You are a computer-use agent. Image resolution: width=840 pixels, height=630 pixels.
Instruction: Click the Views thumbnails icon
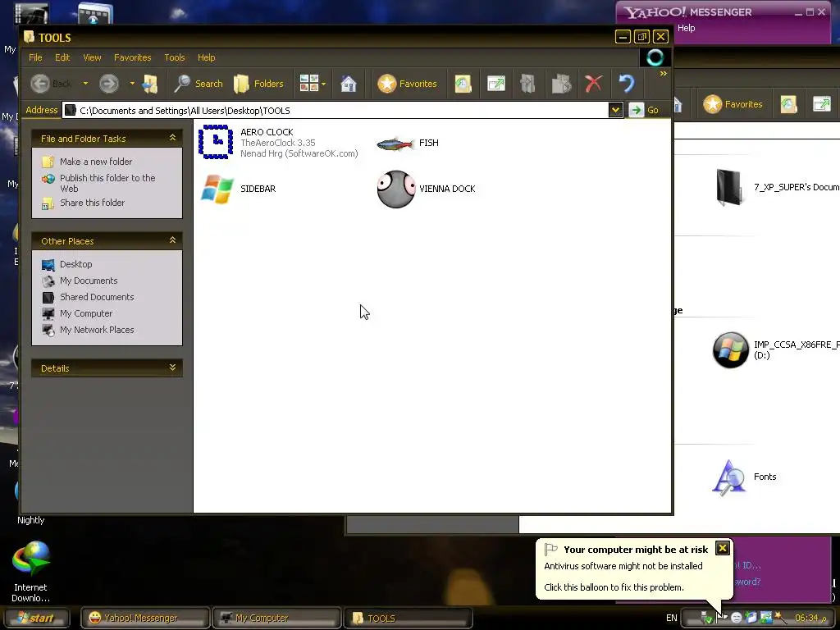pyautogui.click(x=309, y=84)
